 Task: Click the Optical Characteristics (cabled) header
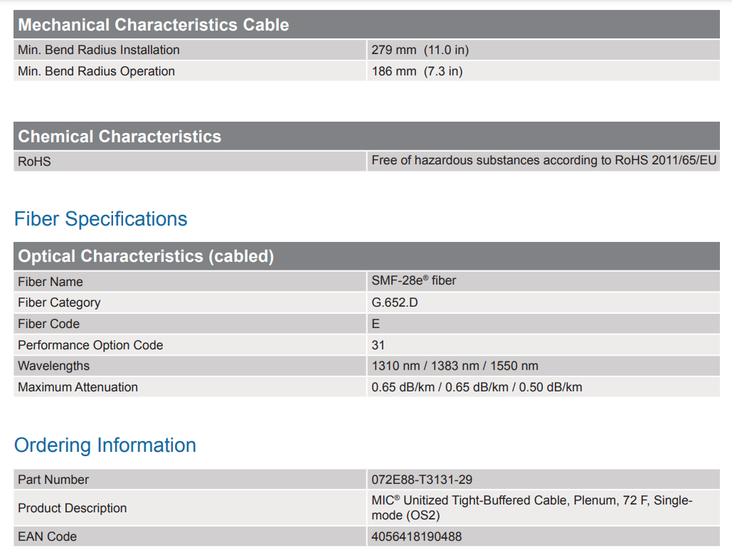click(x=146, y=256)
